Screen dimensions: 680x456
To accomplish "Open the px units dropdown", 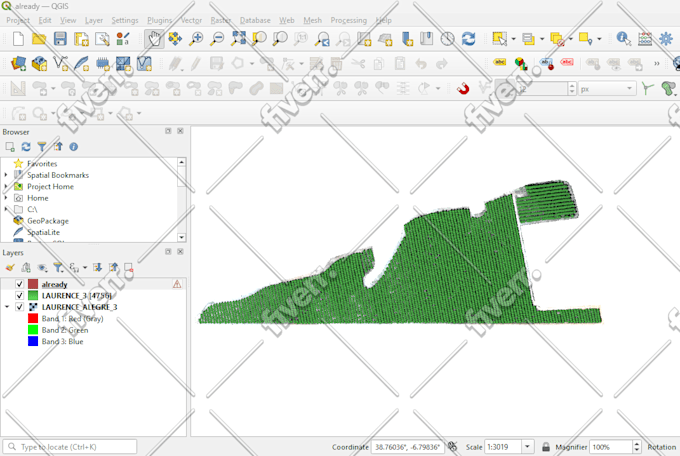I will 607,89.
